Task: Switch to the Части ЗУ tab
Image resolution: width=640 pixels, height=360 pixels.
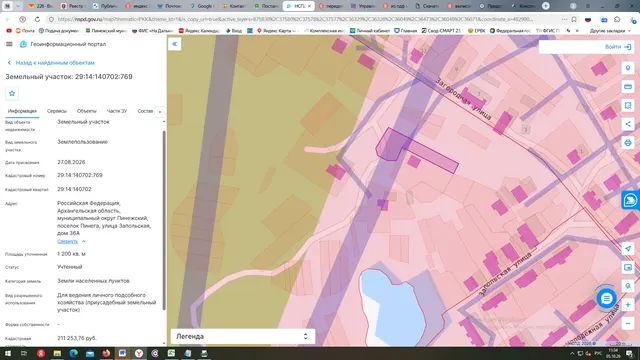Action: [x=117, y=111]
